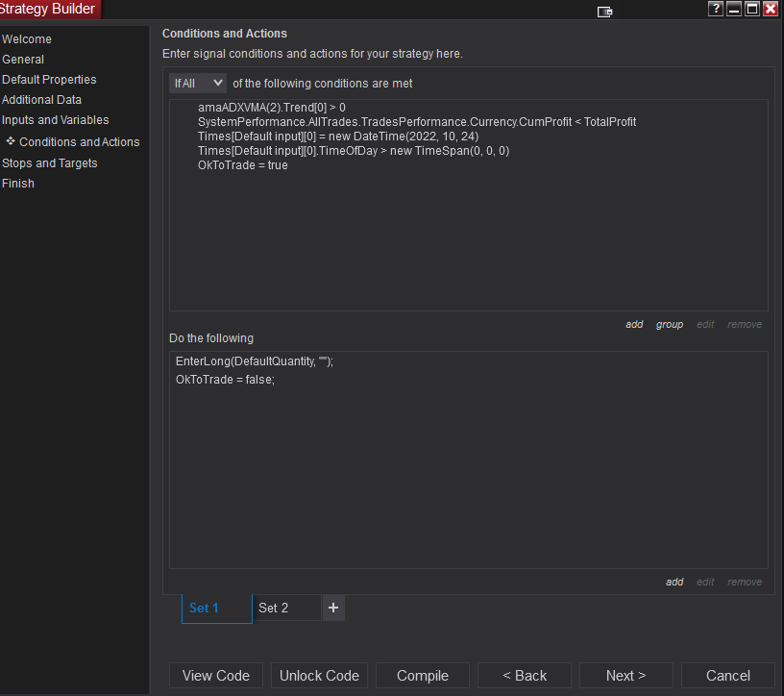
Task: Maximize the Strategy Builder window
Action: (752, 9)
